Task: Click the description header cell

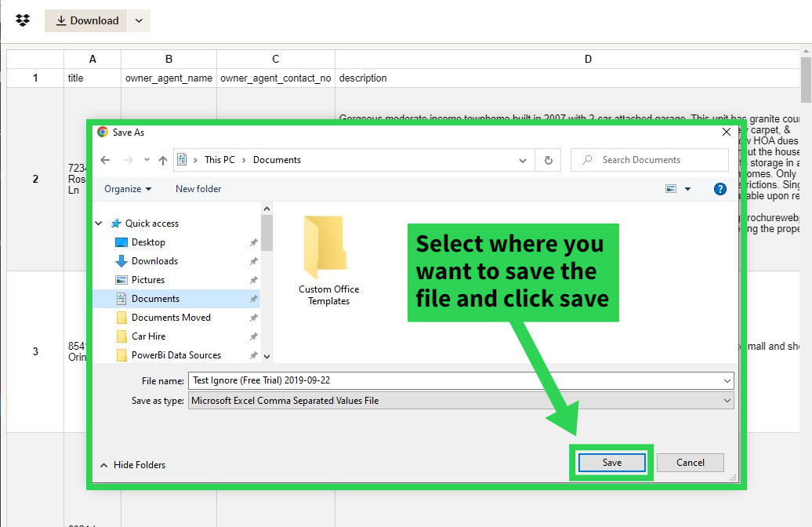Action: pos(567,78)
